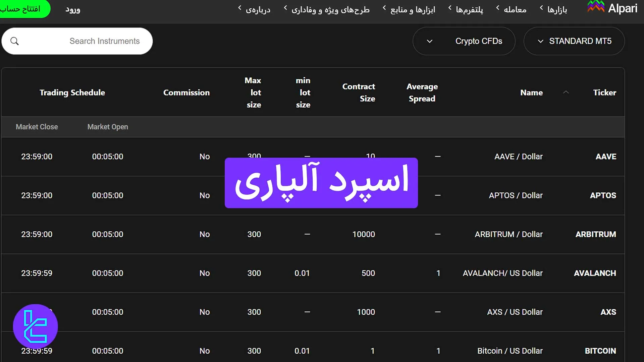Click the circular logo watermark at bottom left
The width and height of the screenshot is (644, 362).
(36, 326)
